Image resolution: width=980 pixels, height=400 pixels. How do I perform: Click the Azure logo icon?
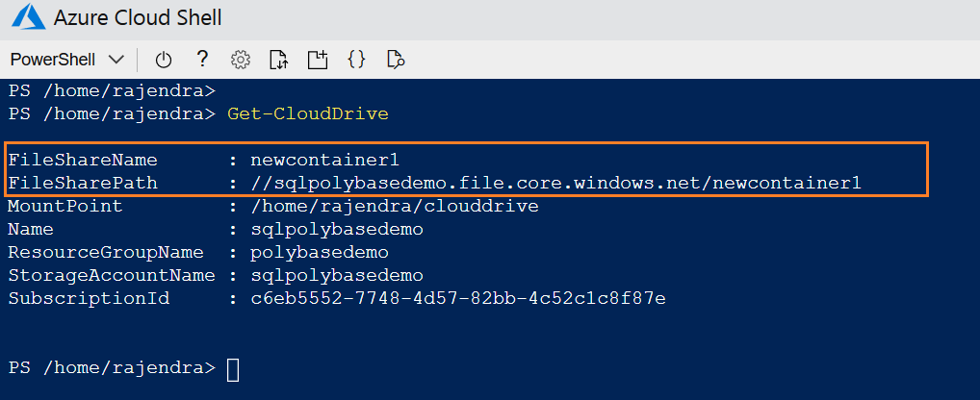click(23, 19)
